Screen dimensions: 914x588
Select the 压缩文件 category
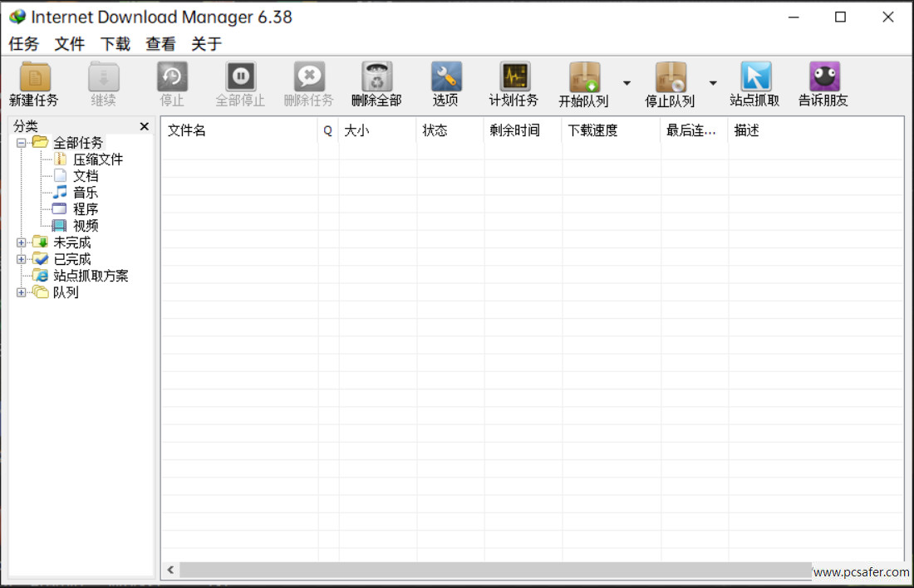(x=97, y=159)
